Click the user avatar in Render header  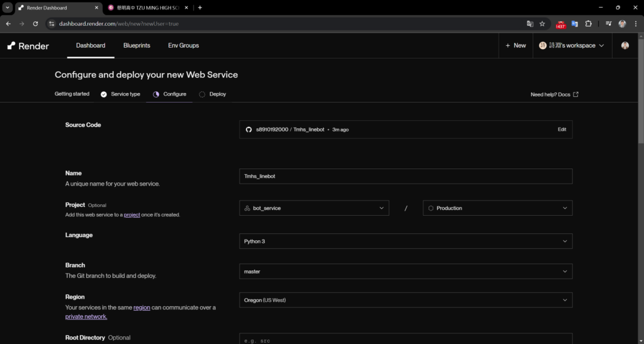click(x=625, y=45)
